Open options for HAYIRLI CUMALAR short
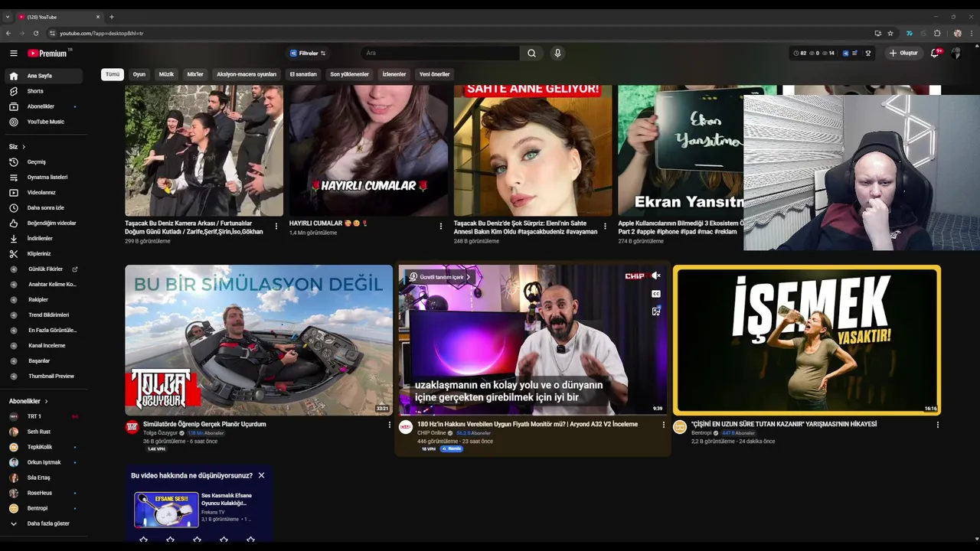The image size is (980, 551). (440, 226)
